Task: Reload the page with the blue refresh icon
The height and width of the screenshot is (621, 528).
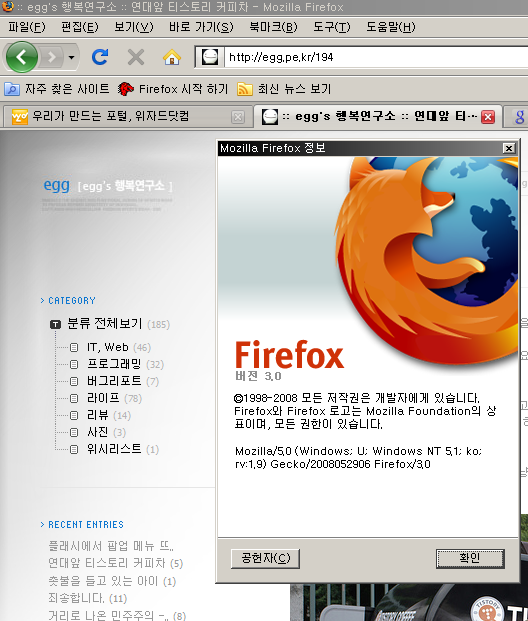Action: [x=100, y=57]
